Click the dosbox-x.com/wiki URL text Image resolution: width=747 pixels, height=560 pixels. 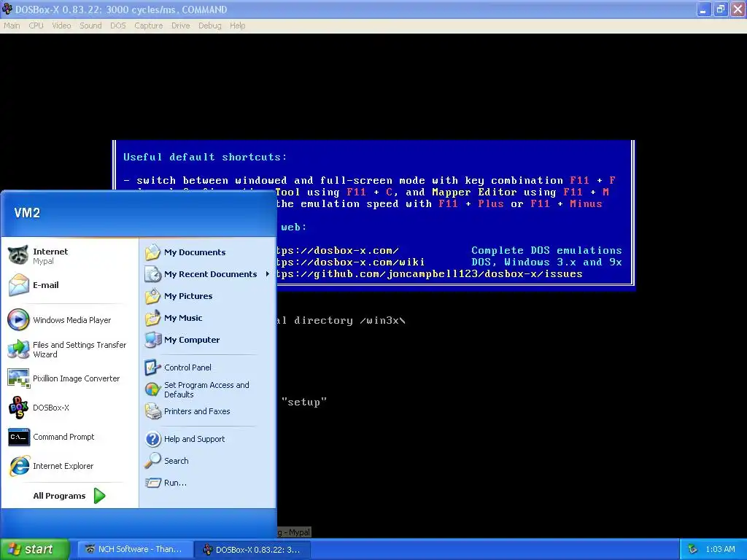click(350, 262)
